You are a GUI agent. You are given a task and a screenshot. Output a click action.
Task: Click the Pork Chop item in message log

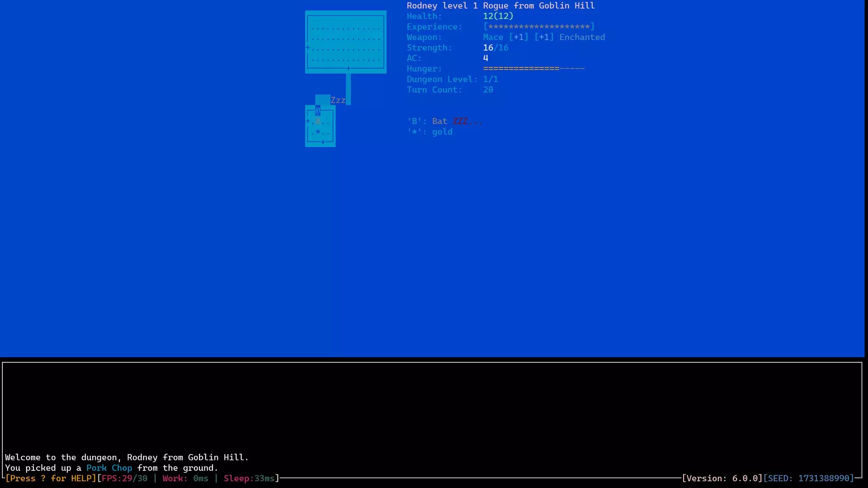click(x=109, y=468)
